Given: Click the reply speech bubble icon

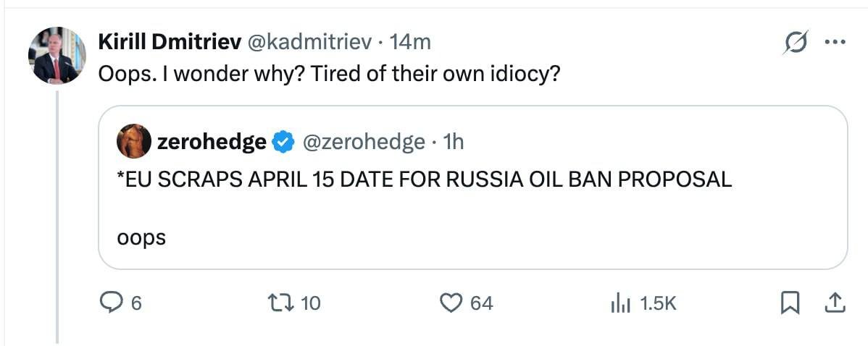Looking at the screenshot, I should 109,303.
